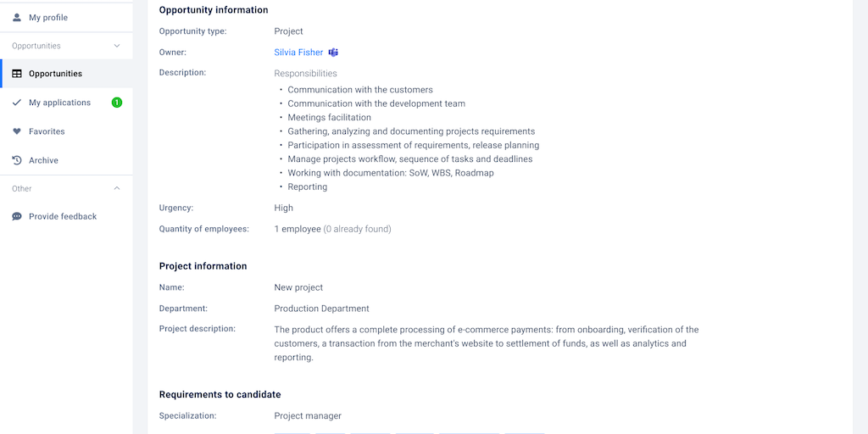Click the Requirements to candidate heading
The height and width of the screenshot is (434, 868).
pos(220,394)
